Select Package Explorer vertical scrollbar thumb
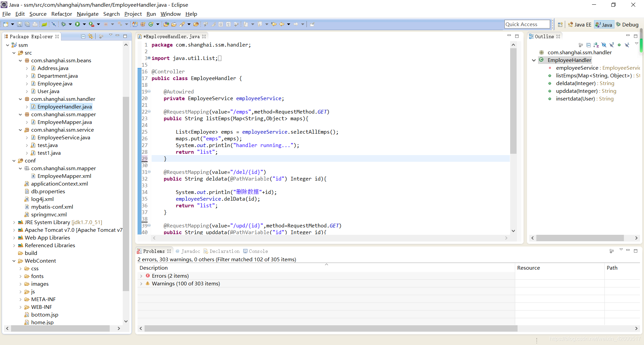Screen dimensions: 644x345 [126, 194]
